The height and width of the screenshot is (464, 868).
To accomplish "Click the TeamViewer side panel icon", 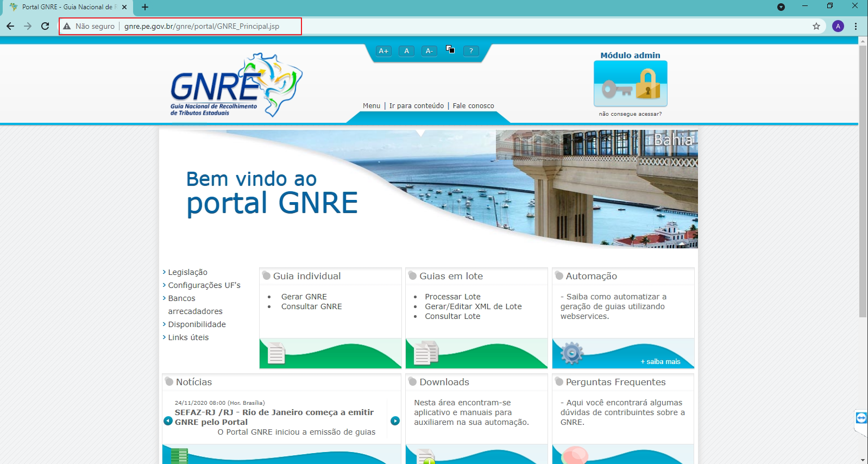I will click(x=861, y=417).
